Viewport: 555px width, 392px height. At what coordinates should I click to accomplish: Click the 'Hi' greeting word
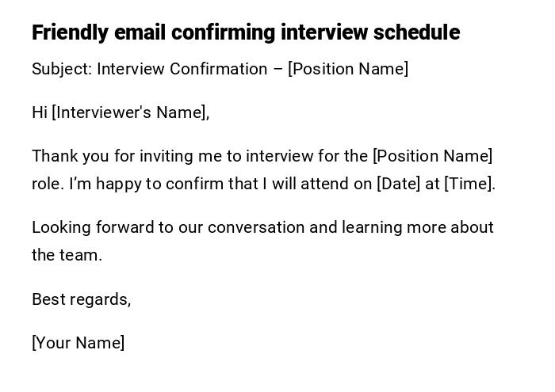point(40,112)
